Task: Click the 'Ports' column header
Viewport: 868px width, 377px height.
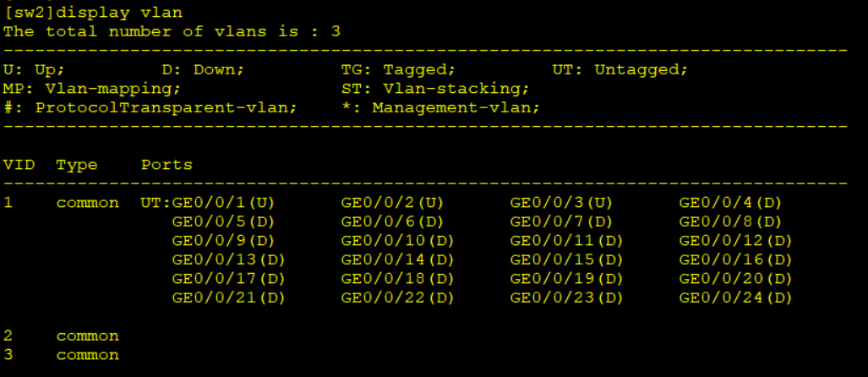Action: pyautogui.click(x=167, y=164)
